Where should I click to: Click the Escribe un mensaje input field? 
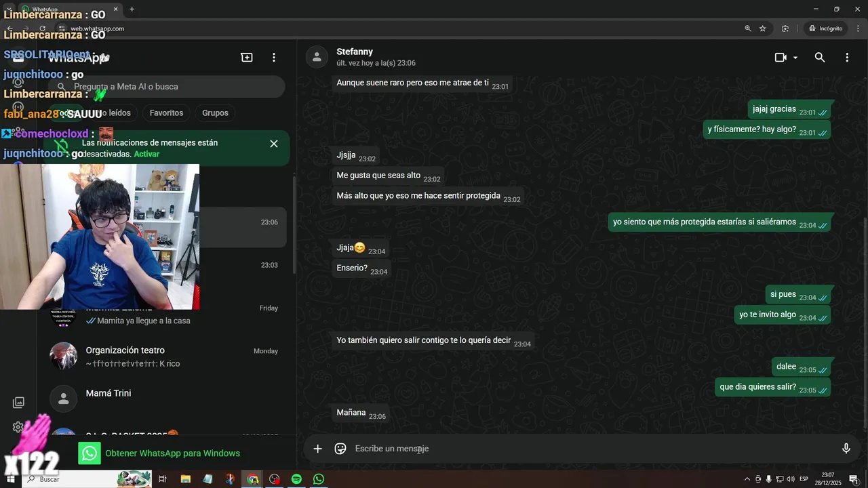(590, 449)
